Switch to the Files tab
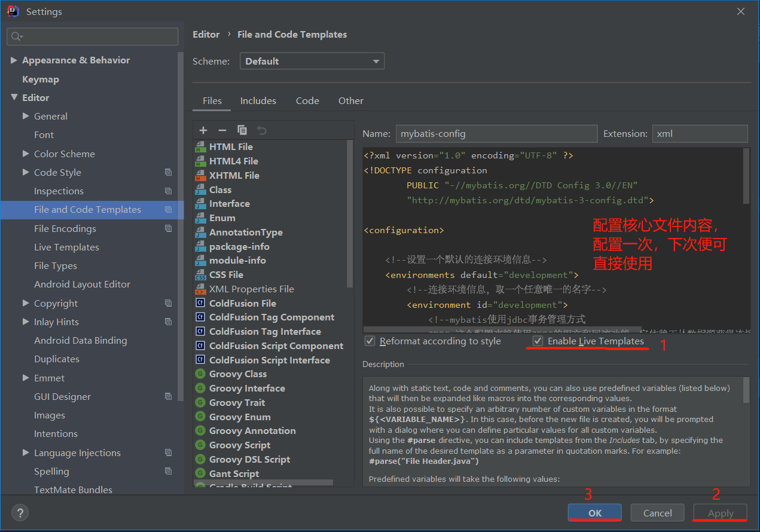Viewport: 760px width, 532px height. (212, 101)
